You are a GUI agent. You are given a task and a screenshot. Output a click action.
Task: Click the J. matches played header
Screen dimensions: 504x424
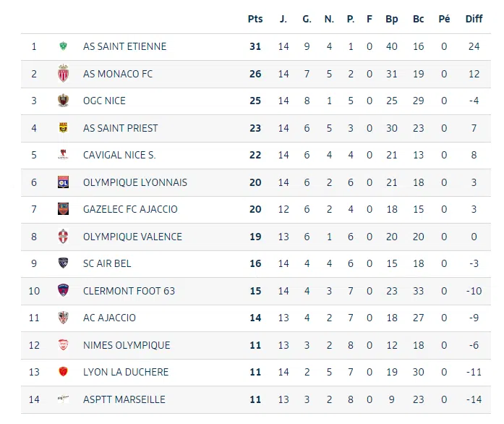283,19
